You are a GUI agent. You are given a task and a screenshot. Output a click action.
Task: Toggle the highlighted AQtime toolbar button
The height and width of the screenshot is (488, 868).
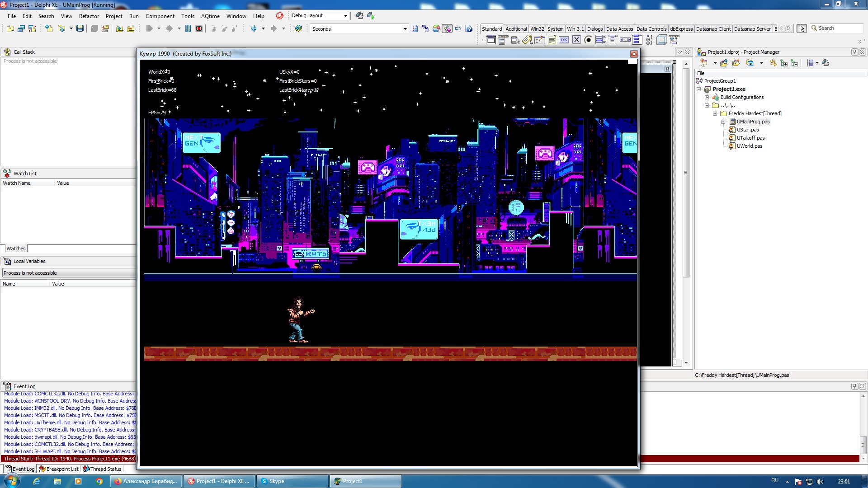(447, 28)
